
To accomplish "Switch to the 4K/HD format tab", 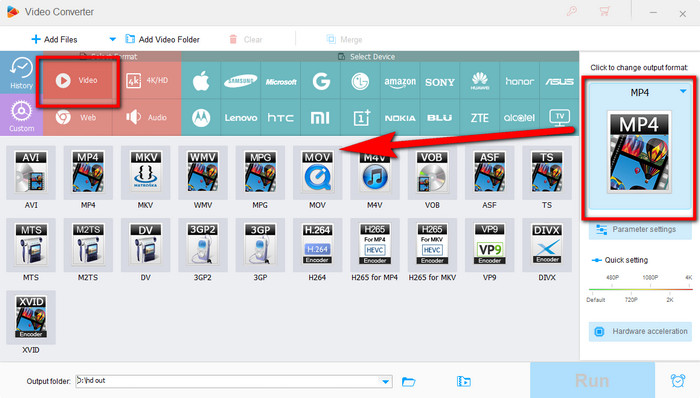I will 147,81.
